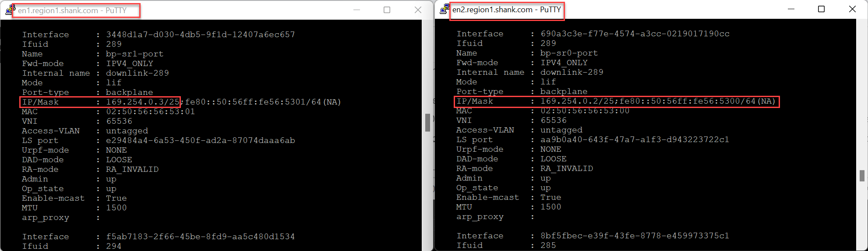This screenshot has width=868, height=251.
Task: Click backplane port-type in en1 window
Action: (130, 92)
